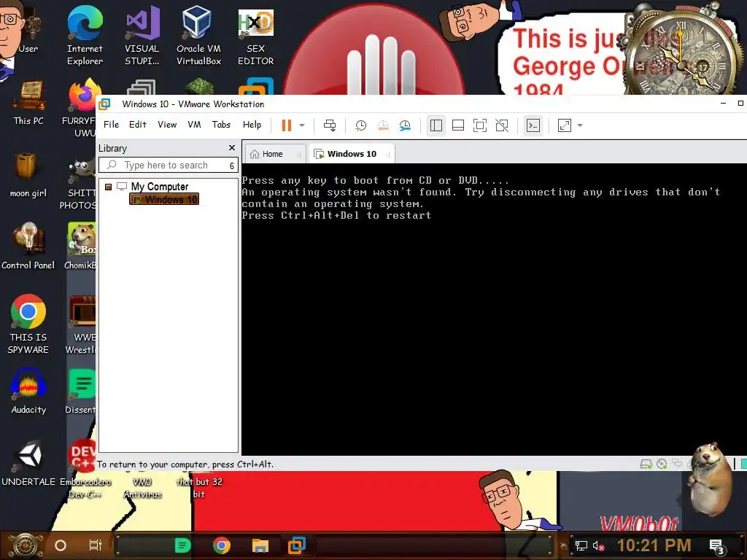Open the SEX EDITOR desktop icon
This screenshot has height=560, width=747.
[x=256, y=35]
